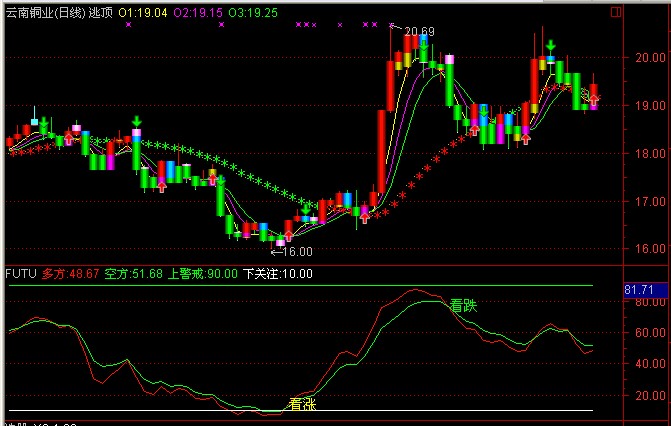The height and width of the screenshot is (426, 671).
Task: Click the rightmost red up arrow on the last candle
Action: point(594,99)
